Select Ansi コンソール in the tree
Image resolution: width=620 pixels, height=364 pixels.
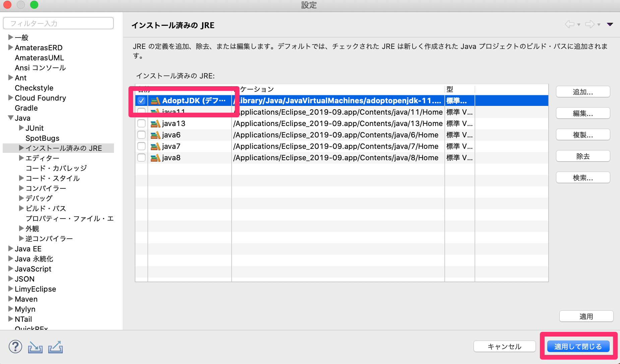[40, 68]
